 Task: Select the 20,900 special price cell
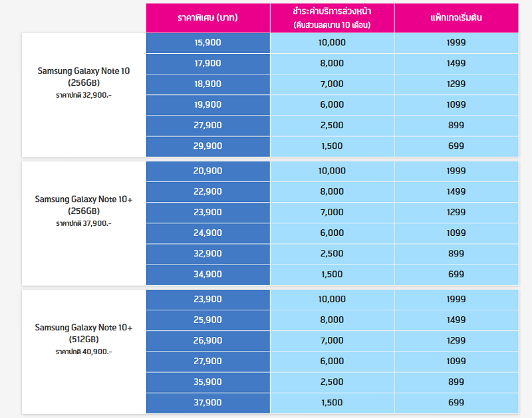point(208,171)
